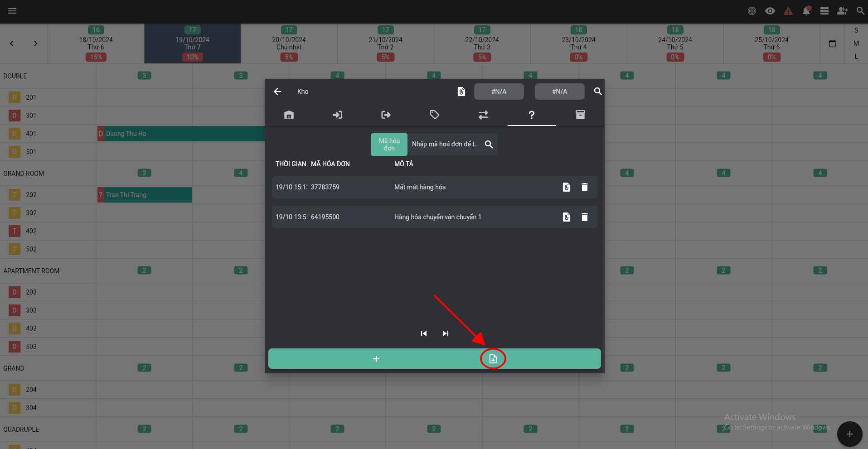This screenshot has width=868, height=449.
Task: Click the THỜI GIAN column header
Action: [x=291, y=164]
